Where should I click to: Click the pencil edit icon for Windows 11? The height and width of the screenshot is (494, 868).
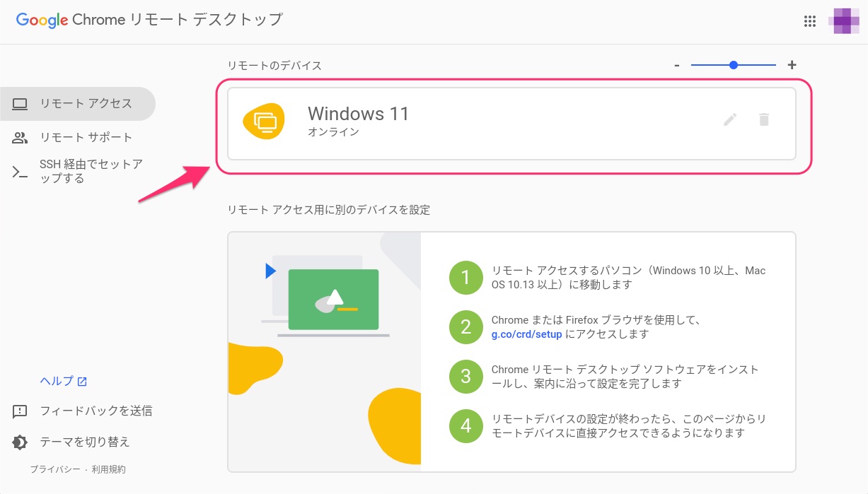pos(730,119)
